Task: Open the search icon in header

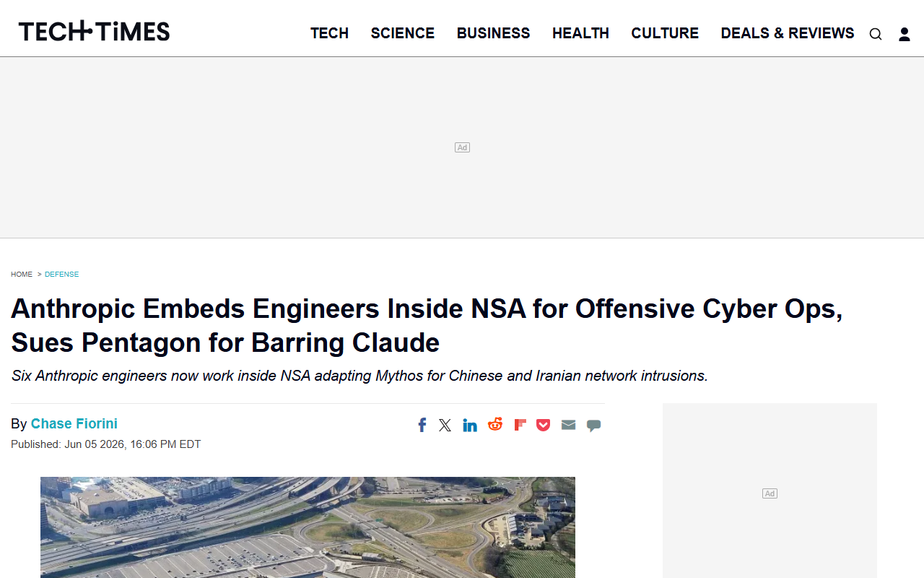Action: [x=875, y=34]
